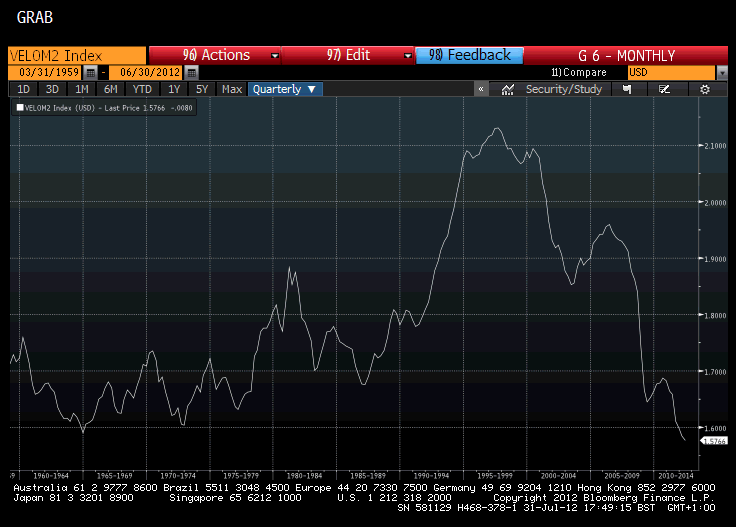This screenshot has width=736, height=527.
Task: Click the 1970-1974 time axis label
Action: [x=178, y=475]
